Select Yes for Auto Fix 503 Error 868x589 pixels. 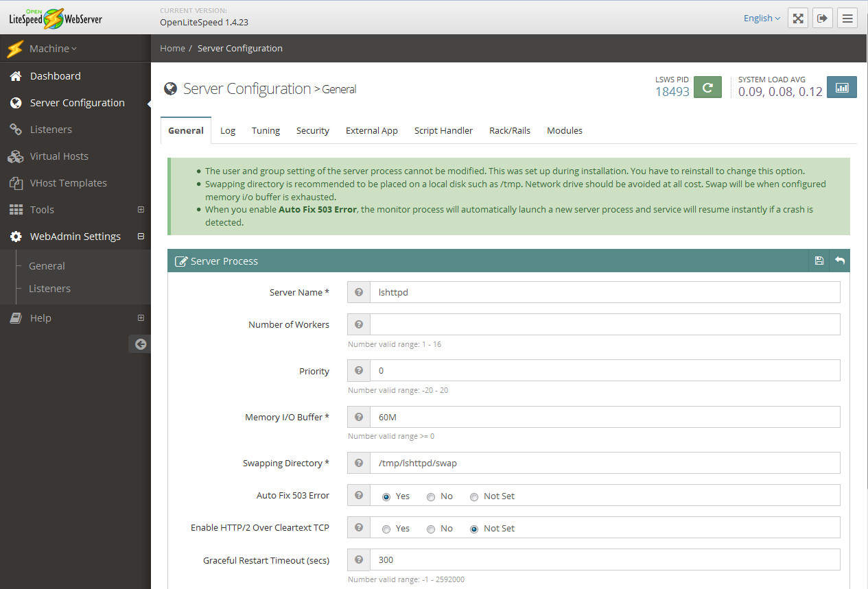click(386, 496)
